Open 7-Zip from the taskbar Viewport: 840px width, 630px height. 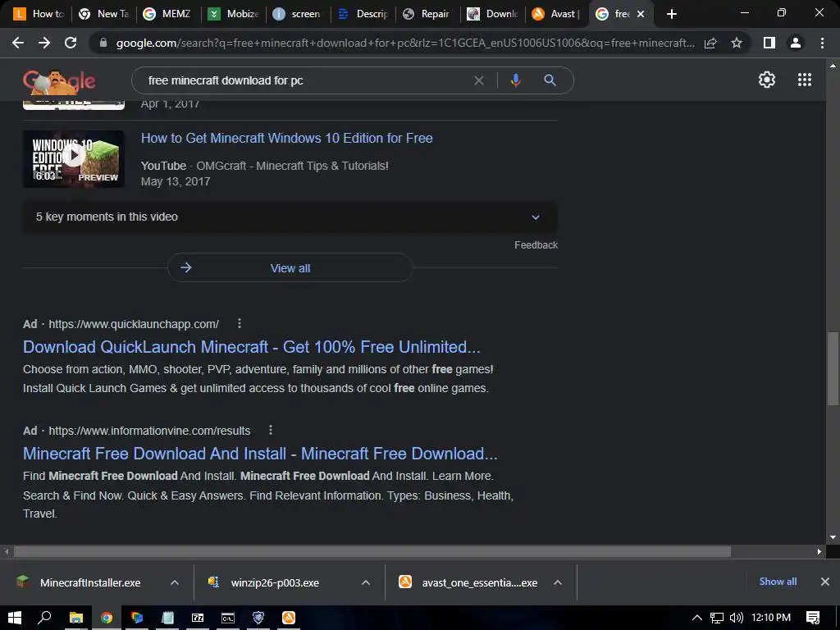point(198,618)
